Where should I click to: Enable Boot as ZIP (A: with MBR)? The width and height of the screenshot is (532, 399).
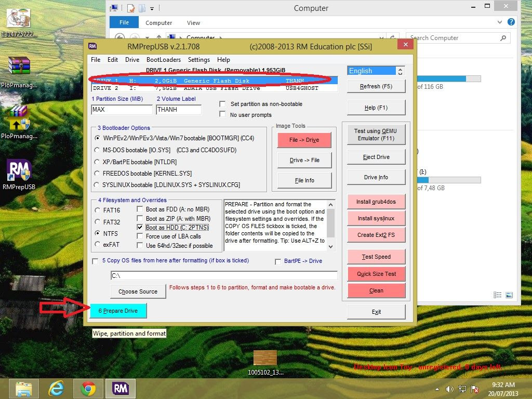pyautogui.click(x=140, y=218)
